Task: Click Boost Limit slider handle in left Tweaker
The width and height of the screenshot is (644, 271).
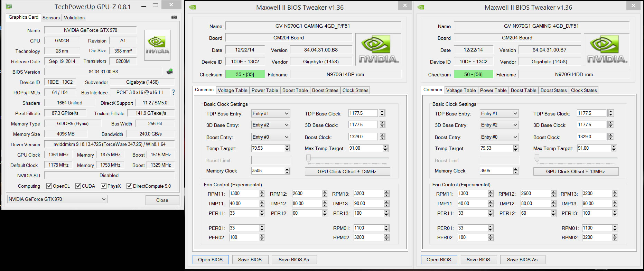Action: pyautogui.click(x=308, y=158)
